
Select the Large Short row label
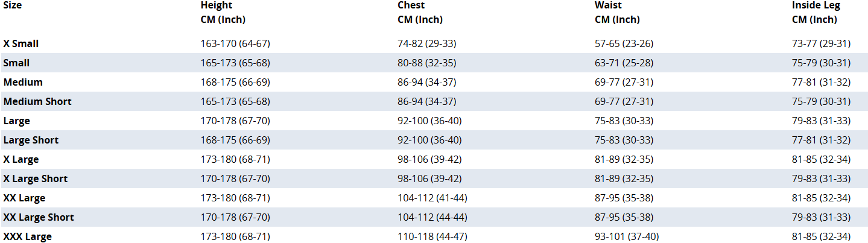[x=31, y=140]
